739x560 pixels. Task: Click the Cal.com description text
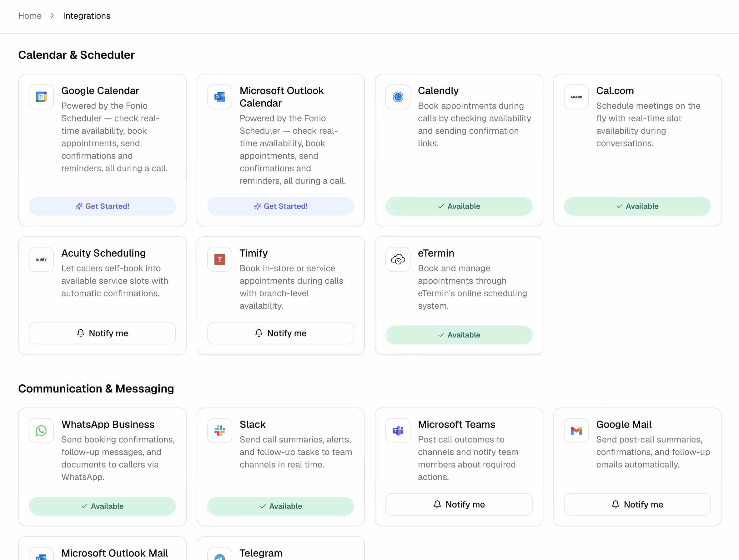pyautogui.click(x=648, y=125)
